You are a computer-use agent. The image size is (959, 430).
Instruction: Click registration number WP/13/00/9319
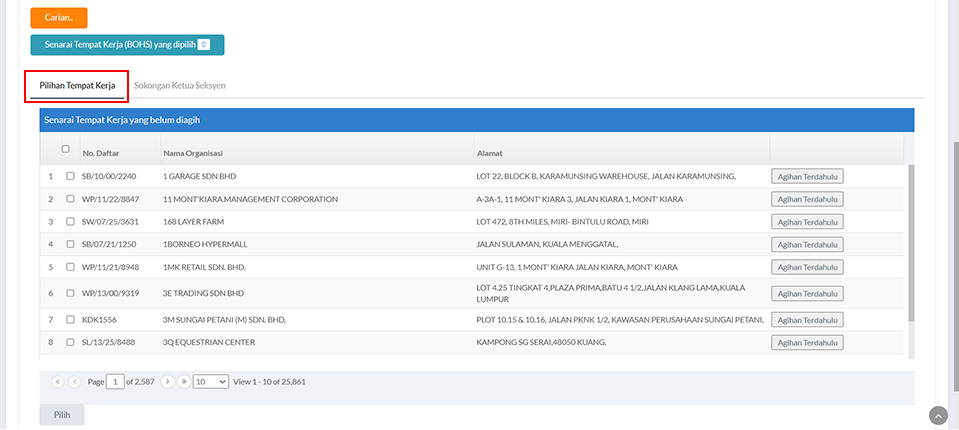pyautogui.click(x=110, y=293)
